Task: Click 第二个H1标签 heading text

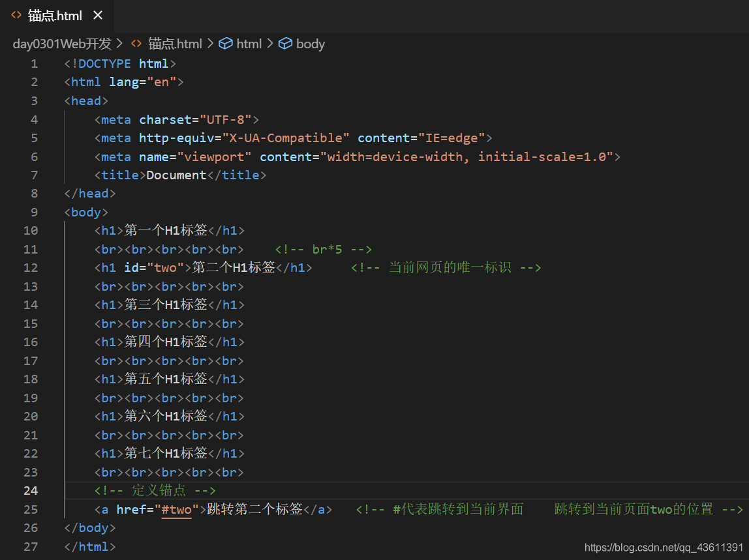Action: click(x=234, y=268)
